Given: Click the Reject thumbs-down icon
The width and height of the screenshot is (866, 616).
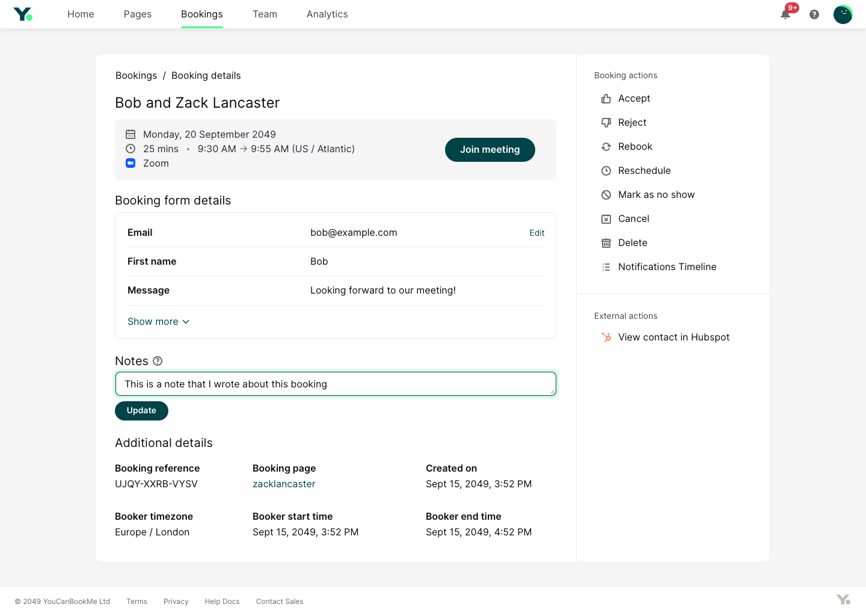Looking at the screenshot, I should 606,123.
